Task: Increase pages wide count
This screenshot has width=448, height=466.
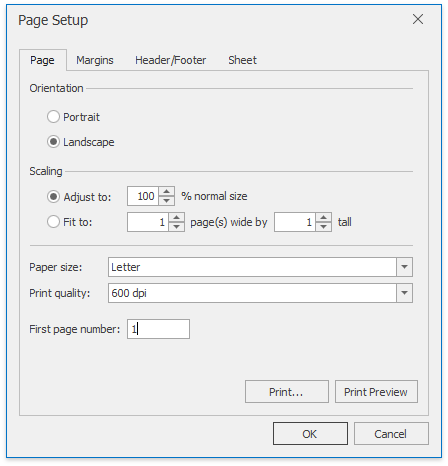Action: point(177,218)
